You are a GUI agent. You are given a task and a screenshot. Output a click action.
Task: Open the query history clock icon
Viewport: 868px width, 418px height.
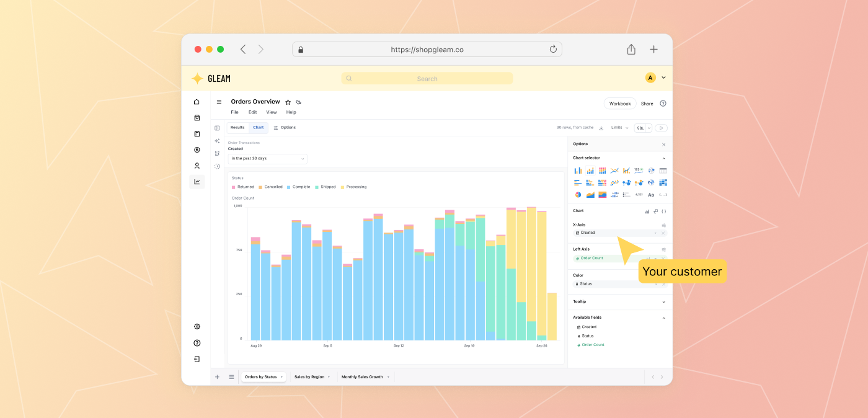217,166
